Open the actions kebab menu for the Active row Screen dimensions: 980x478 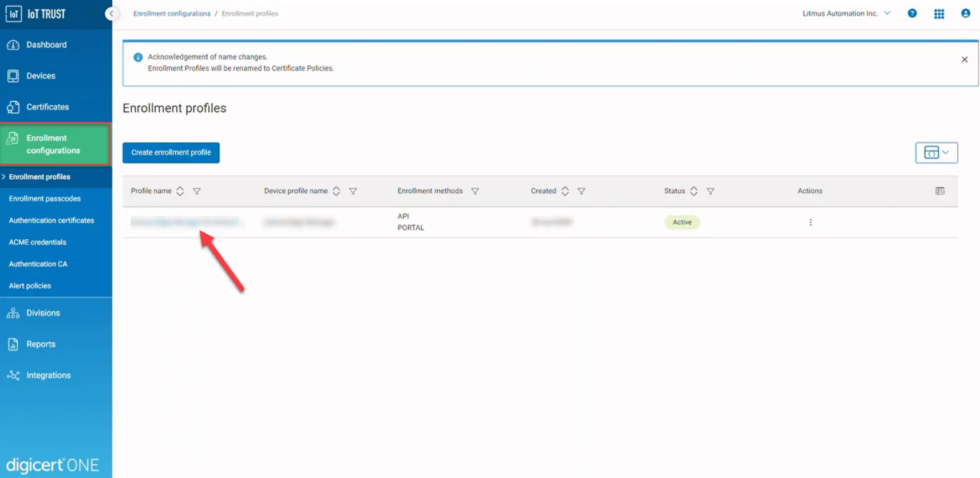point(811,222)
